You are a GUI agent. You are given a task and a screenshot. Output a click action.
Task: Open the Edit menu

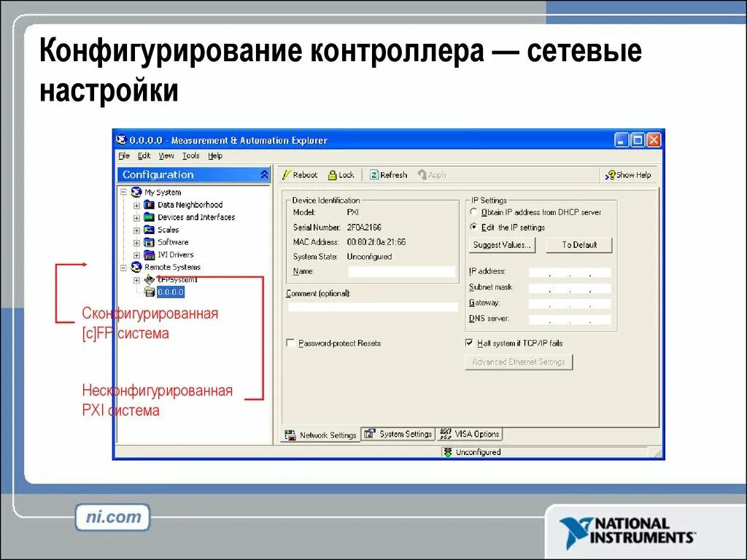(144, 156)
